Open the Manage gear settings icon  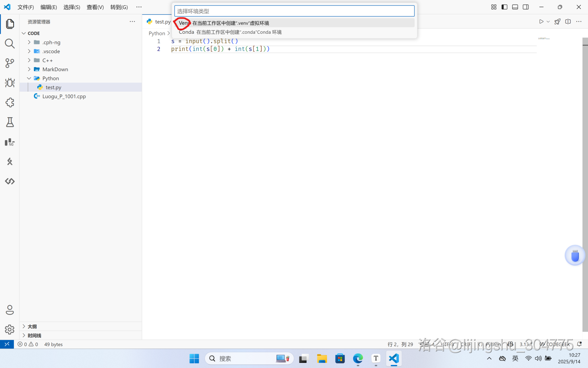(x=10, y=329)
